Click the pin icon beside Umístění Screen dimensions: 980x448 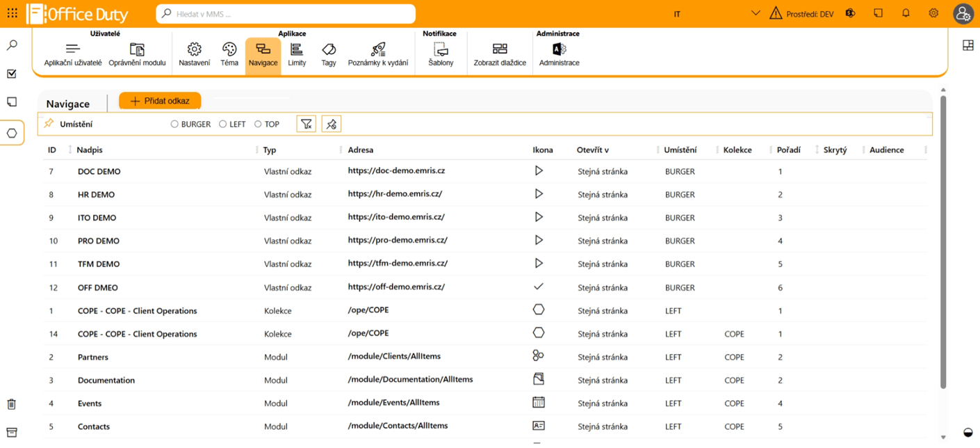click(x=49, y=124)
